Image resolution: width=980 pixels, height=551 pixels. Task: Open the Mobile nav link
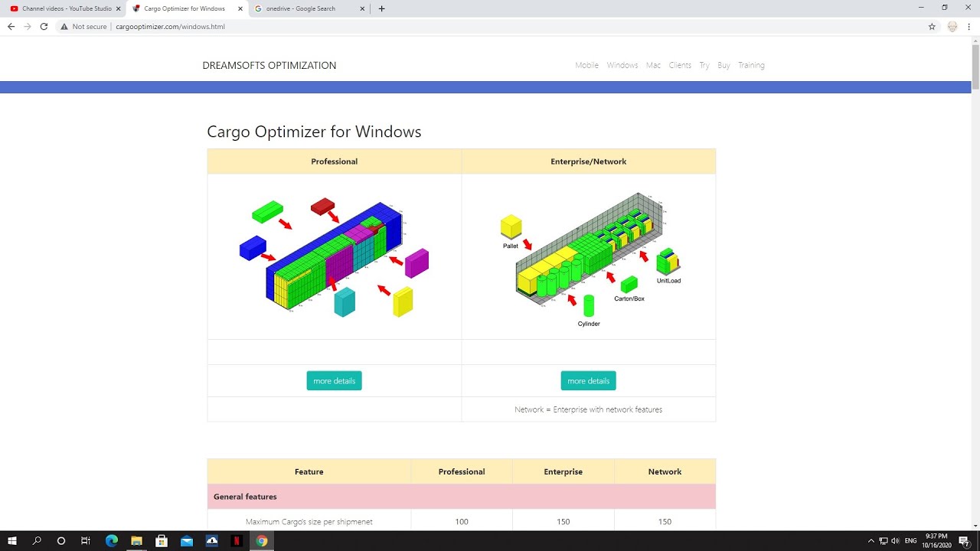click(587, 65)
